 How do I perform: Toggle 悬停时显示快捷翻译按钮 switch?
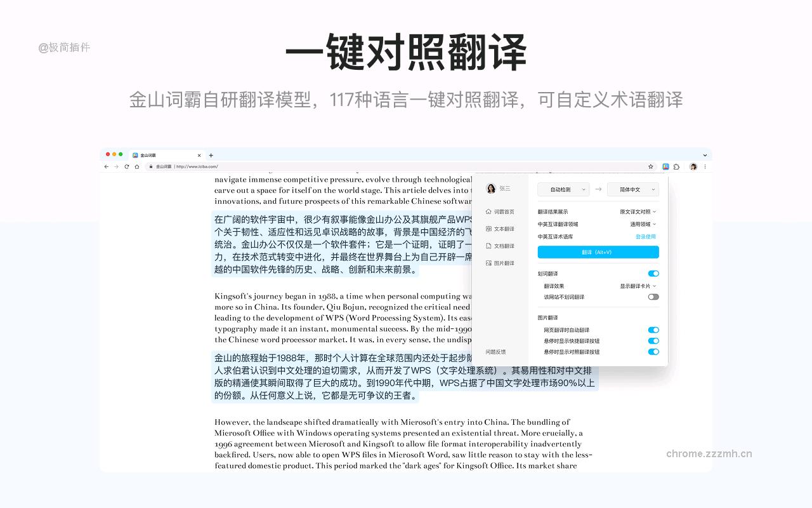(653, 341)
